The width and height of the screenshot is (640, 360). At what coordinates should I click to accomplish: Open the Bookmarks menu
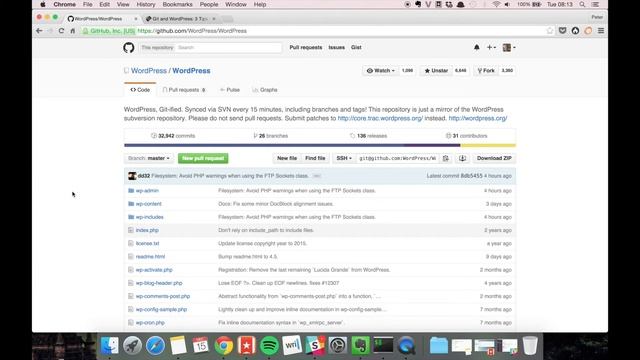click(177, 4)
